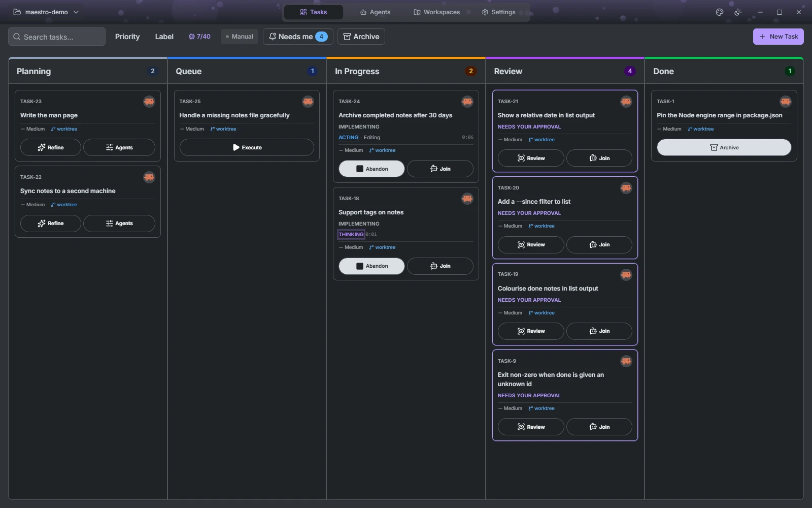Click the agent avatar on TASK-1
812x508 pixels.
pyautogui.click(x=786, y=102)
